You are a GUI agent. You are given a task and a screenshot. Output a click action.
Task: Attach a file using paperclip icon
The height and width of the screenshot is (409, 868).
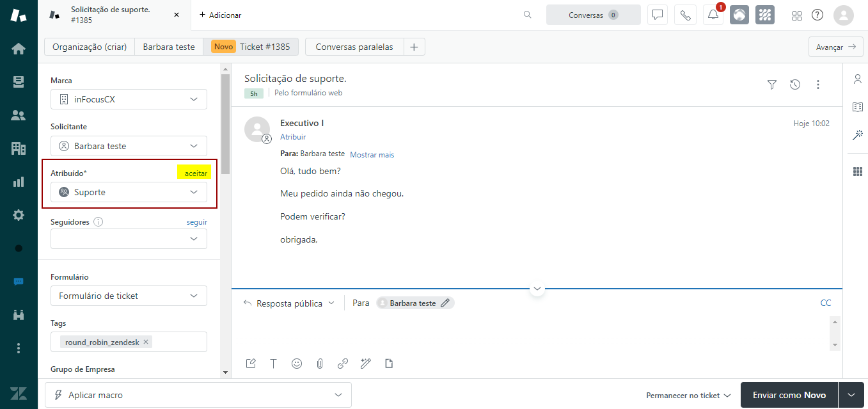pos(320,364)
